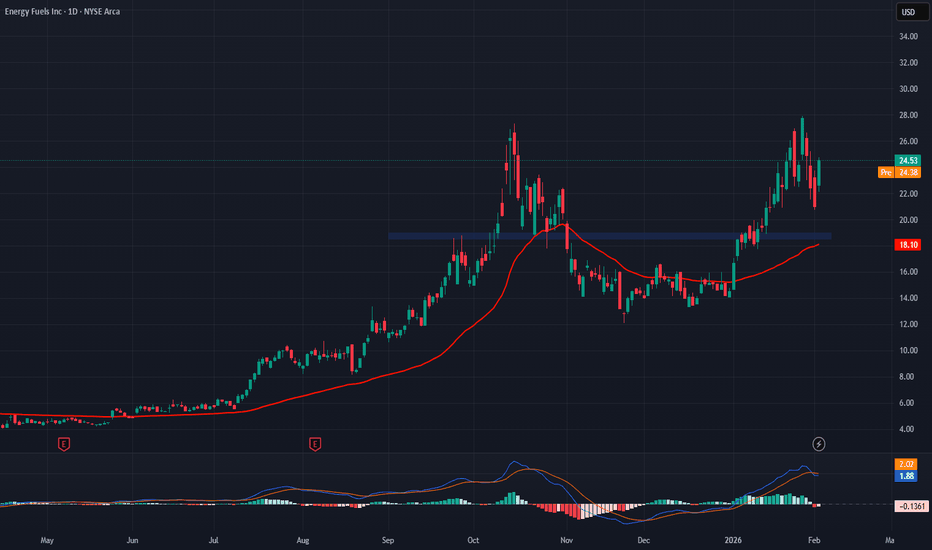Click the 8.00 price axis label
Screen dimensions: 932x550
(x=906, y=376)
